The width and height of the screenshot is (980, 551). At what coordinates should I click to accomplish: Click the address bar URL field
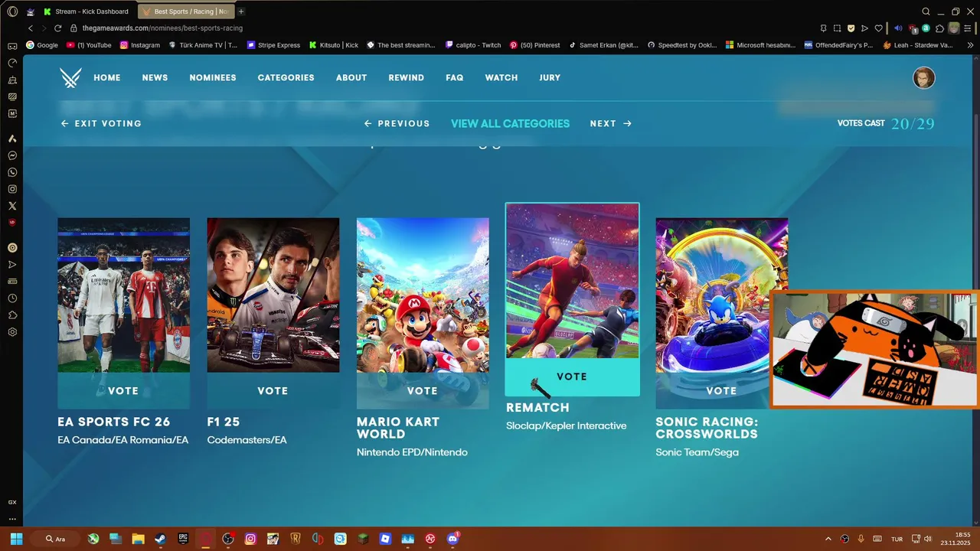[x=440, y=28]
